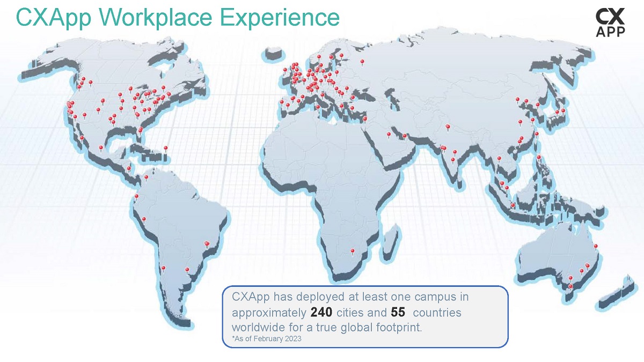The width and height of the screenshot is (644, 362).
Task: Click the CX APP logo
Action: 610,23
